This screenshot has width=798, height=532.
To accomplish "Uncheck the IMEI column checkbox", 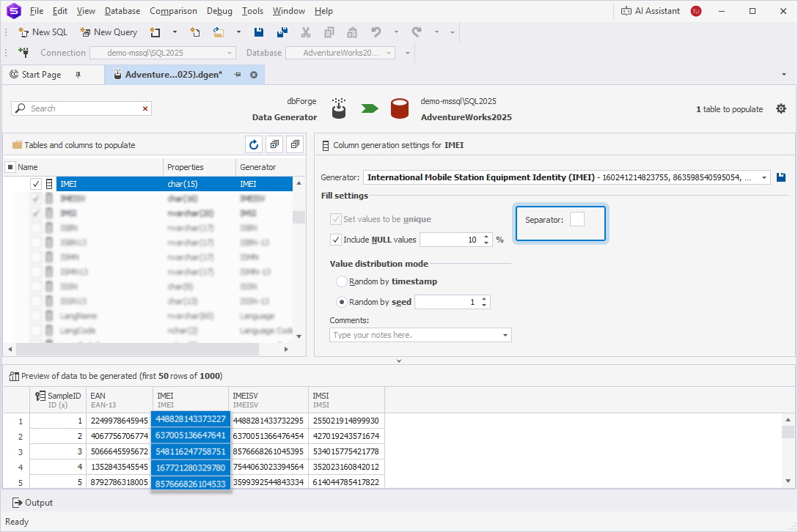I will 36,184.
